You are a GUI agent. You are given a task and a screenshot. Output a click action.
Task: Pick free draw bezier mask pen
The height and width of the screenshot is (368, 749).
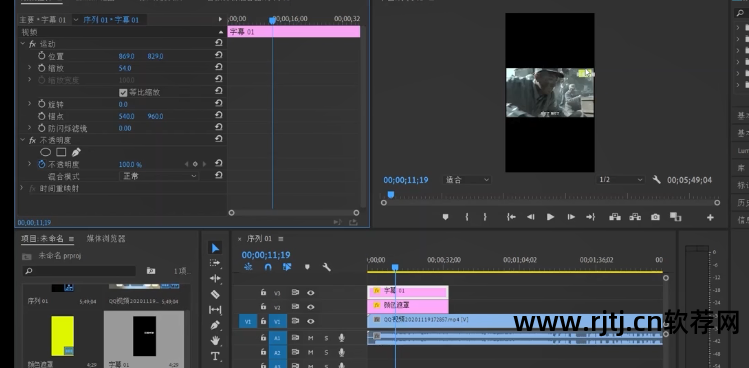(x=76, y=152)
